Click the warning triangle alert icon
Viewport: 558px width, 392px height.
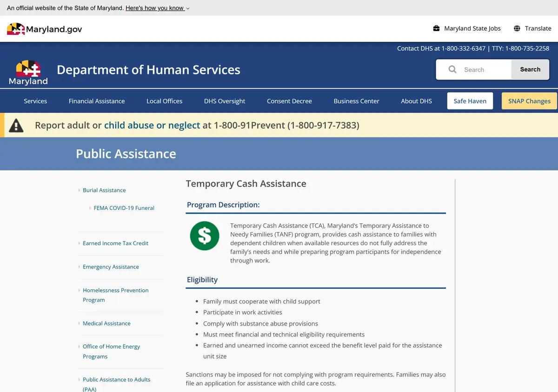click(x=16, y=125)
